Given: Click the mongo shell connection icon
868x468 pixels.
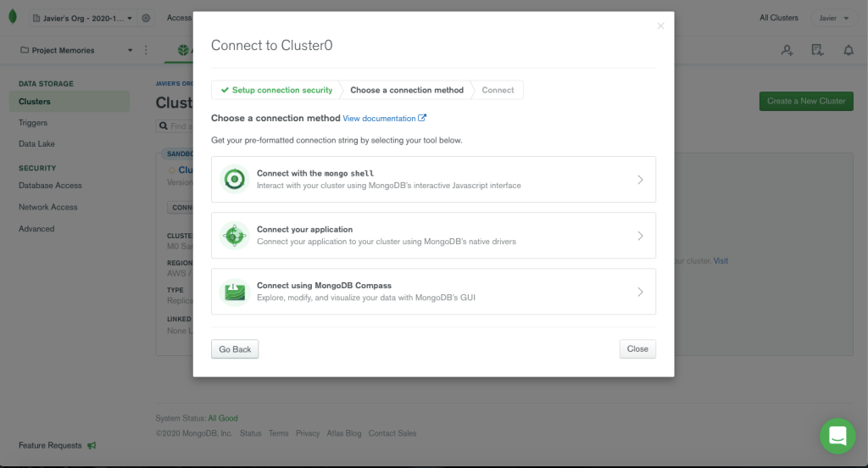Looking at the screenshot, I should point(234,179).
